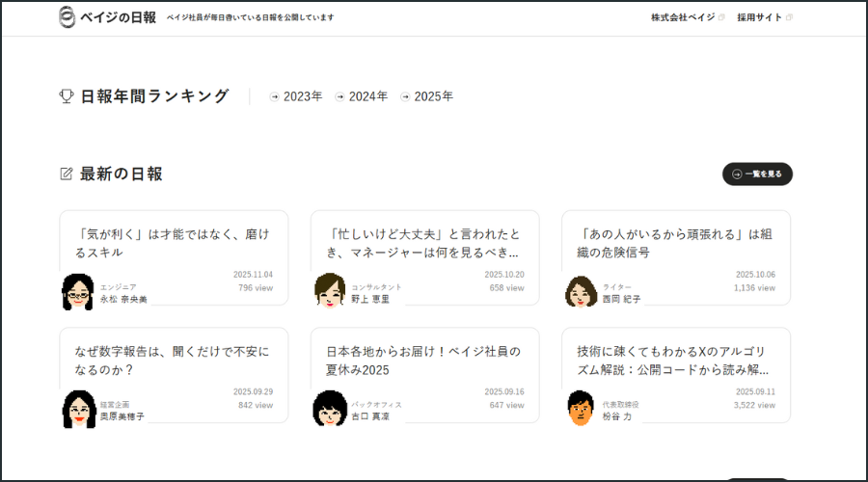868x482 pixels.
Task: Click author name 西岡 紀子
Action: [x=621, y=300]
